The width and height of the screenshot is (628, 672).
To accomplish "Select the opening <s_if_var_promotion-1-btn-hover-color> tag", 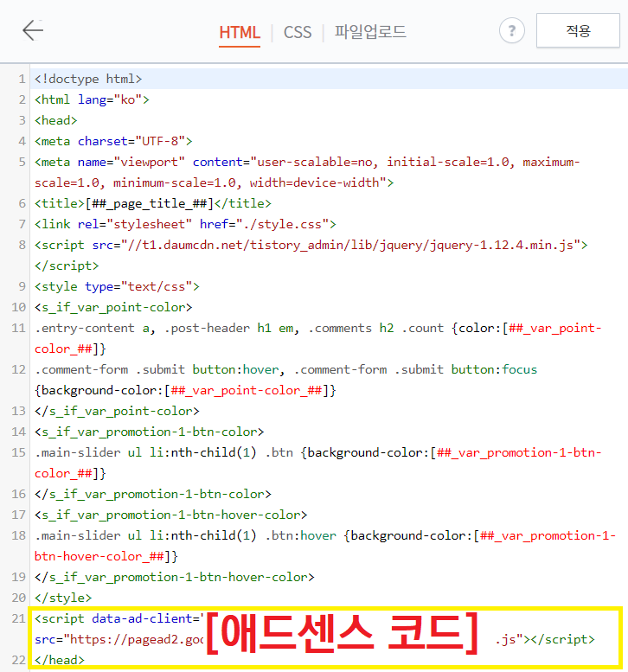I will (170, 515).
